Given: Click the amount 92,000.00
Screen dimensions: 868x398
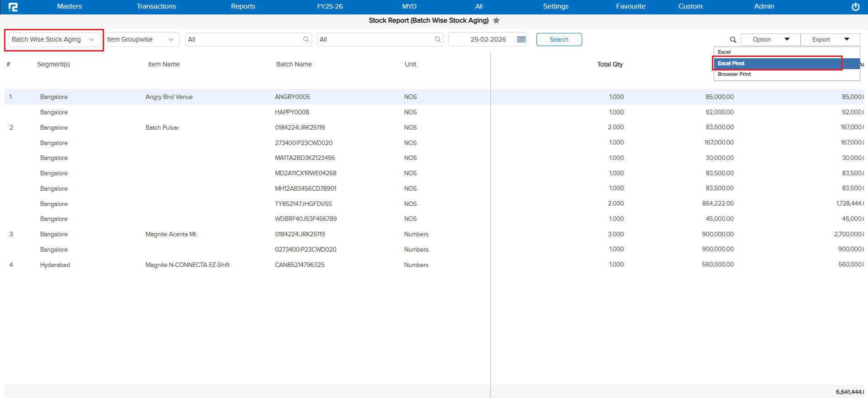Looking at the screenshot, I should coord(720,112).
